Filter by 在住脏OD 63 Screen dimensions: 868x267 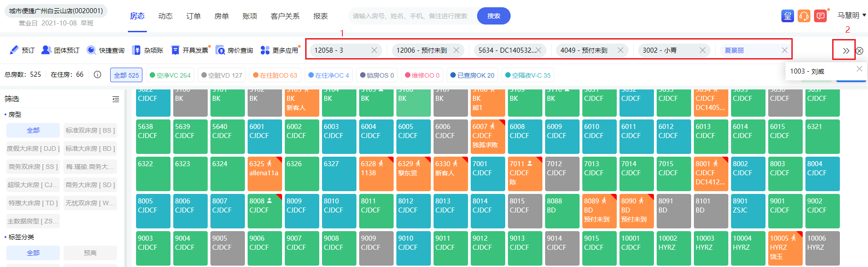pos(275,75)
